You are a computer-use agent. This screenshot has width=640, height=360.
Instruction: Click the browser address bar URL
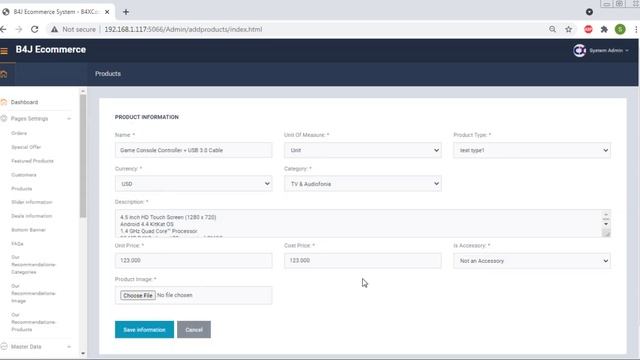pyautogui.click(x=183, y=29)
